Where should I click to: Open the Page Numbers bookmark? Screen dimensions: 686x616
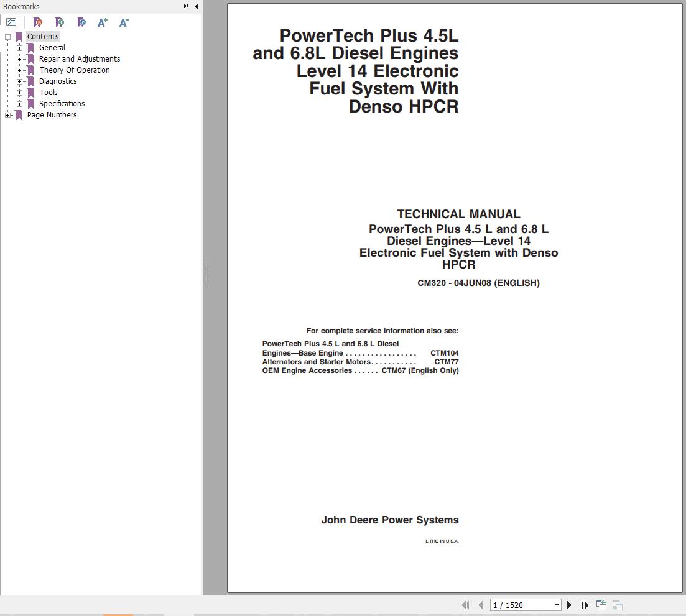click(x=52, y=114)
